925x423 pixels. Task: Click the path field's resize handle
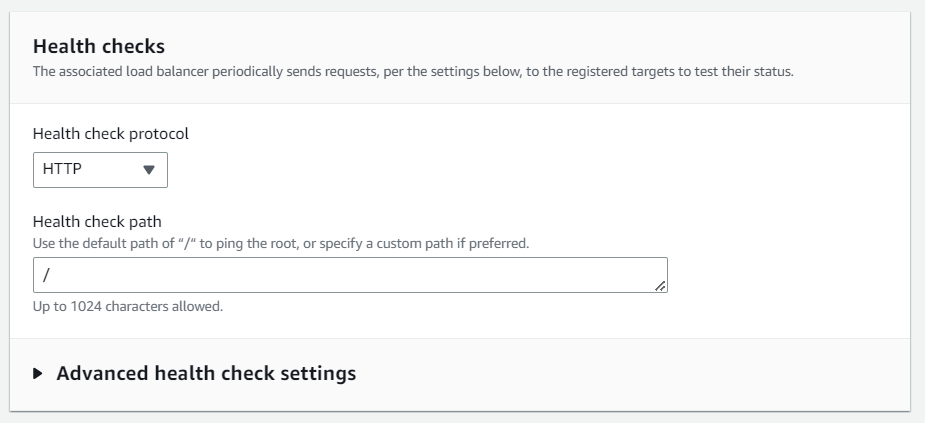point(660,286)
